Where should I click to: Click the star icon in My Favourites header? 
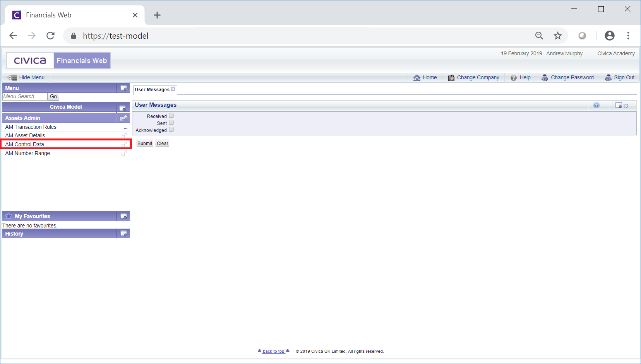pos(9,216)
